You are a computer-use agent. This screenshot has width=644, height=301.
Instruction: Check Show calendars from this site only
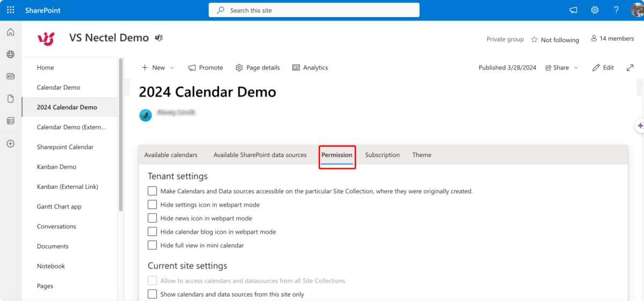click(152, 294)
